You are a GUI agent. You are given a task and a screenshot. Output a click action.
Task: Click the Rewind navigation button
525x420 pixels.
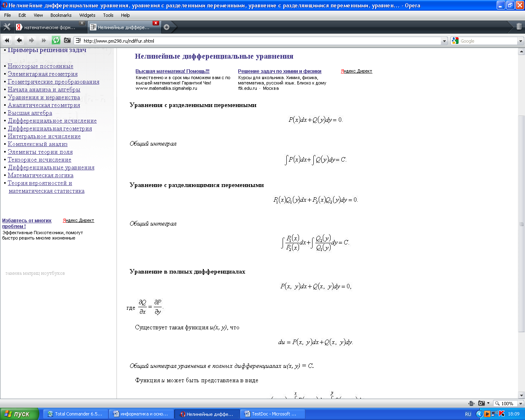(7, 40)
